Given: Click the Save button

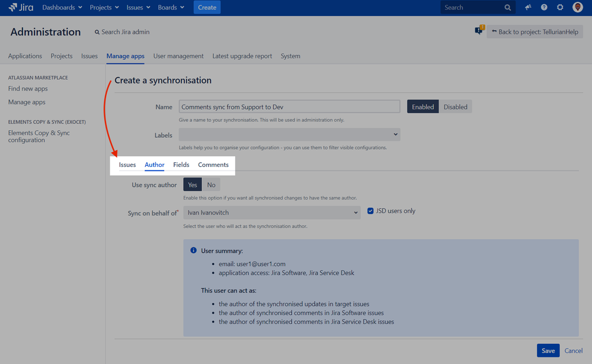Looking at the screenshot, I should [x=548, y=350].
